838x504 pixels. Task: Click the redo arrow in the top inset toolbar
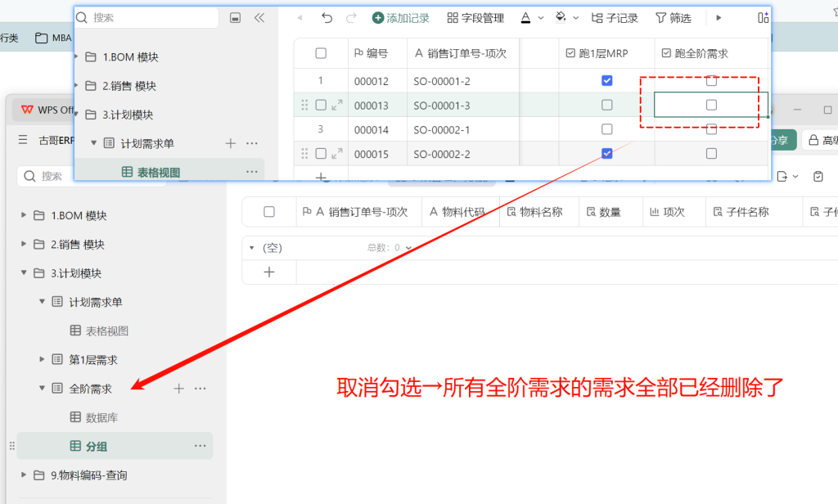pos(351,18)
